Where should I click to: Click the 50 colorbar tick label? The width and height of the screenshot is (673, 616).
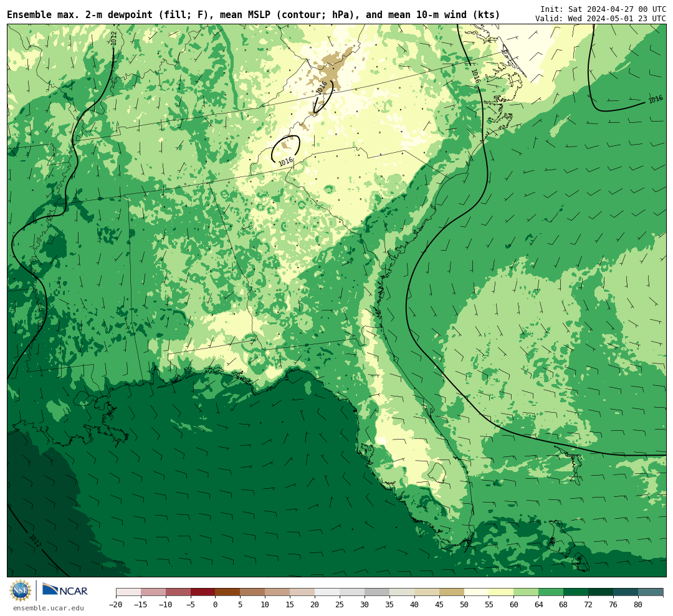point(464,605)
